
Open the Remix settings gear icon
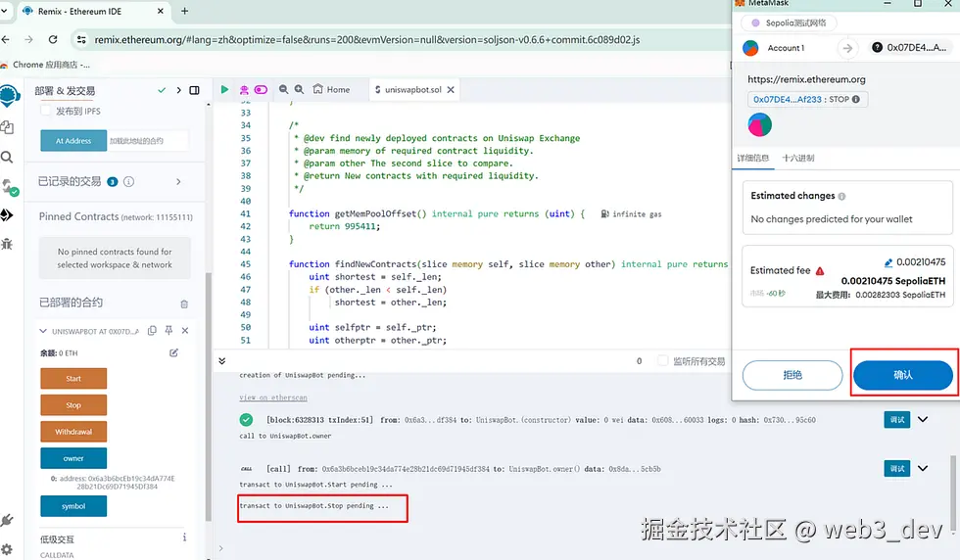point(7,549)
